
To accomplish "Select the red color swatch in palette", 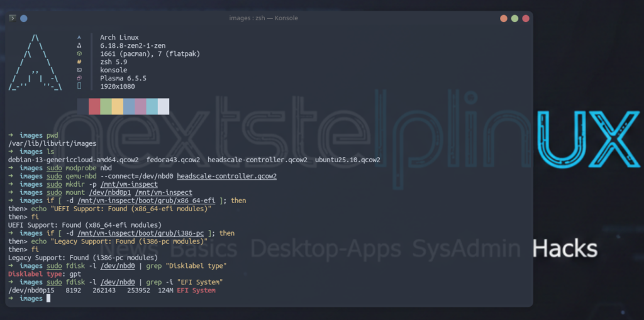I will pyautogui.click(x=94, y=106).
